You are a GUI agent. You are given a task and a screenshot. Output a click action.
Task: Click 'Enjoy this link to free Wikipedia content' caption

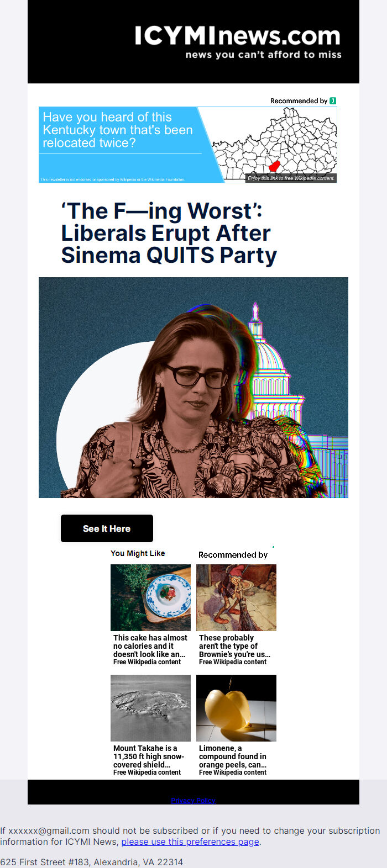point(291,178)
